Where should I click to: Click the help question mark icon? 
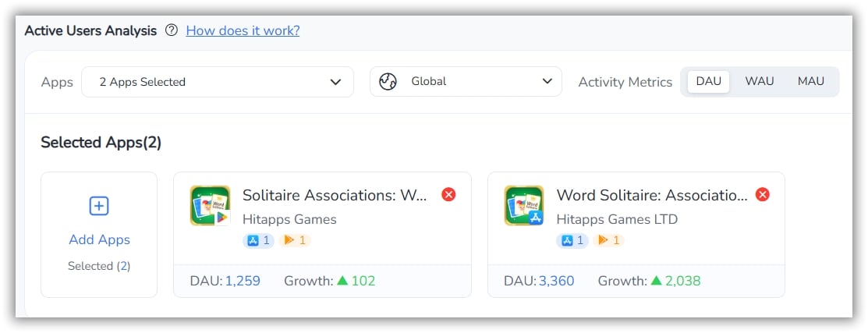pos(172,31)
